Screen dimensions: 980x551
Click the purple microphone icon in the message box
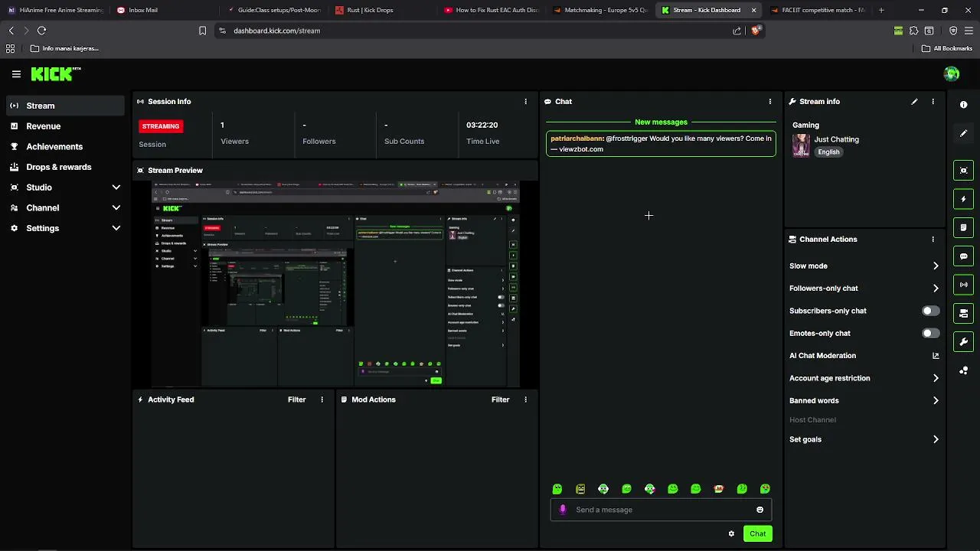pos(563,510)
